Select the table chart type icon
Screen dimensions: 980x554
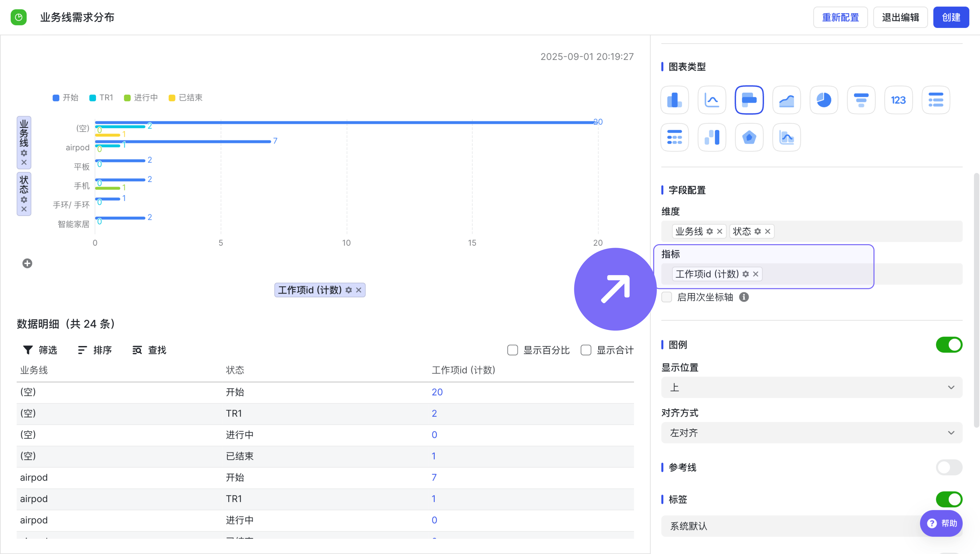click(675, 137)
